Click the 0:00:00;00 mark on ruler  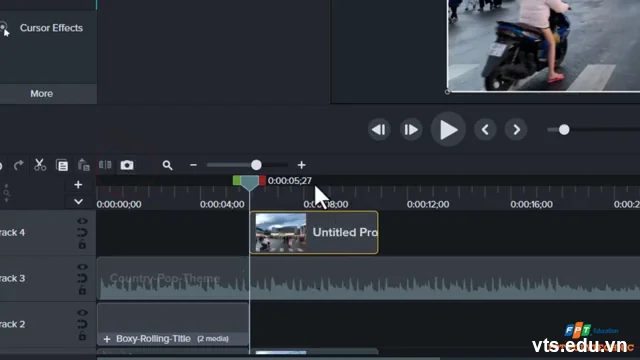point(119,204)
